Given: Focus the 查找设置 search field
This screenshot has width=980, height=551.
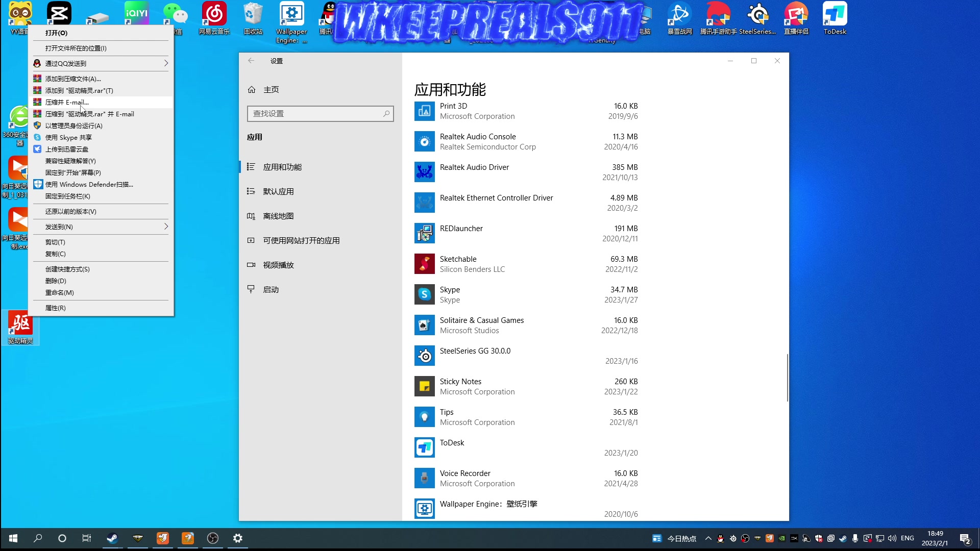Looking at the screenshot, I should click(320, 114).
